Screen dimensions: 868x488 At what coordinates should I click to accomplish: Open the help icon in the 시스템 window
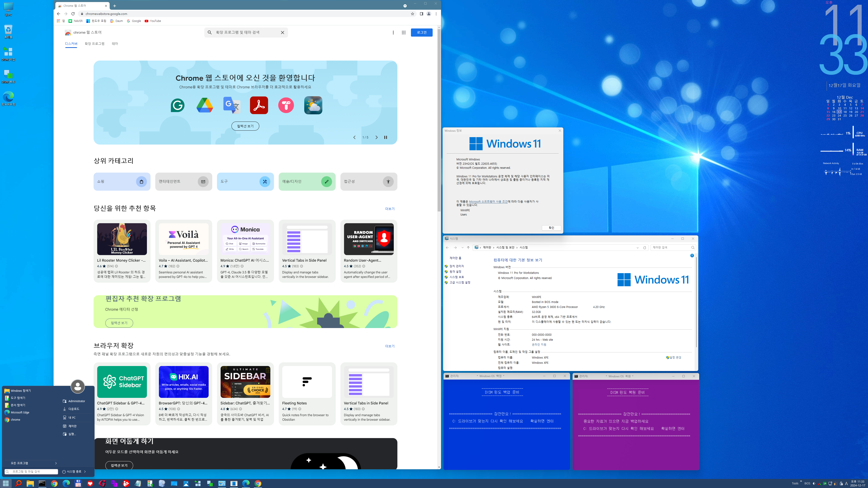[x=692, y=256]
